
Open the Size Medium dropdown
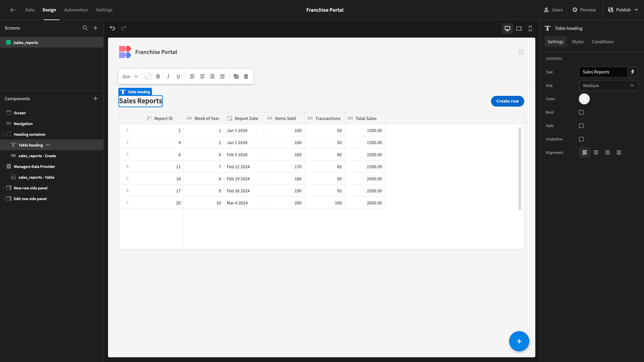[x=608, y=85]
